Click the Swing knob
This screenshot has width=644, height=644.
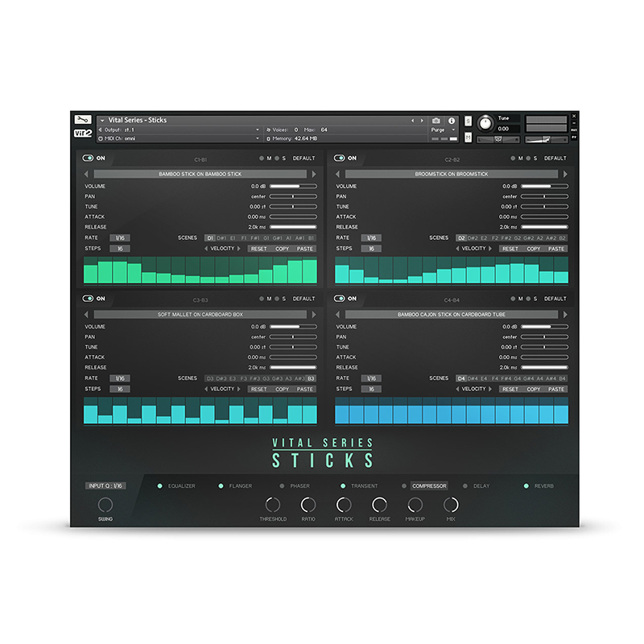click(105, 505)
